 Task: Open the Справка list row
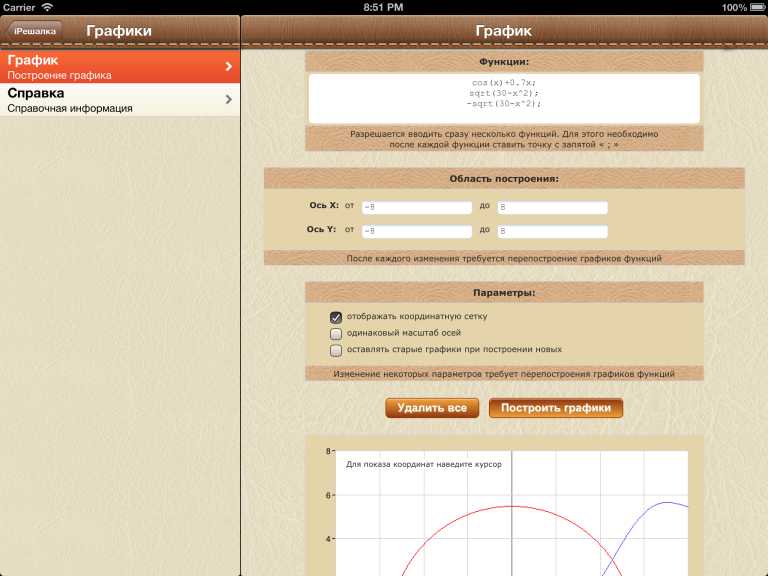(120, 100)
